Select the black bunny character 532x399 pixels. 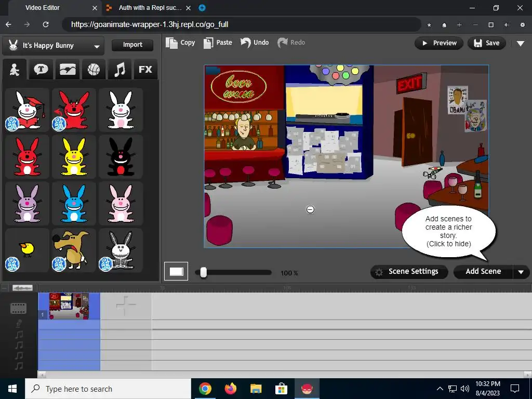(x=121, y=157)
